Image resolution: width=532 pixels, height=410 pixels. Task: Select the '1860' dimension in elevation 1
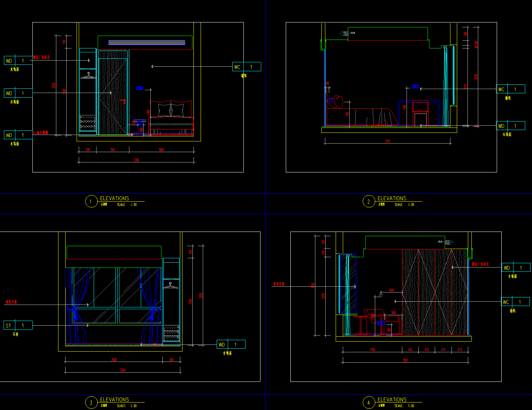click(x=161, y=150)
